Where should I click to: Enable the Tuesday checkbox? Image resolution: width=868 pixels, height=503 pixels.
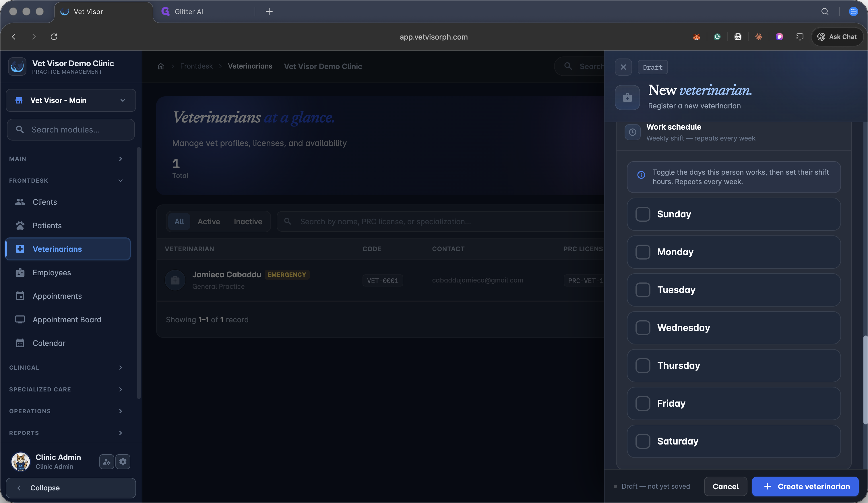pos(643,290)
